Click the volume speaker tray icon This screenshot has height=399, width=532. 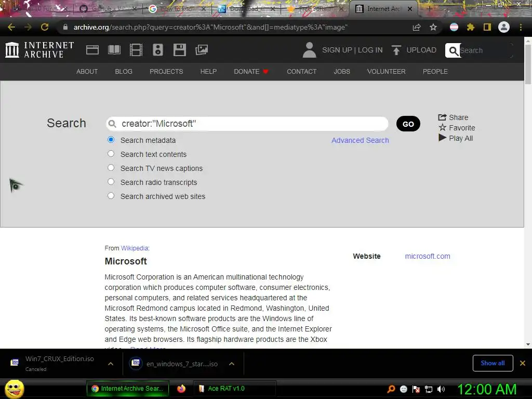pos(441,389)
